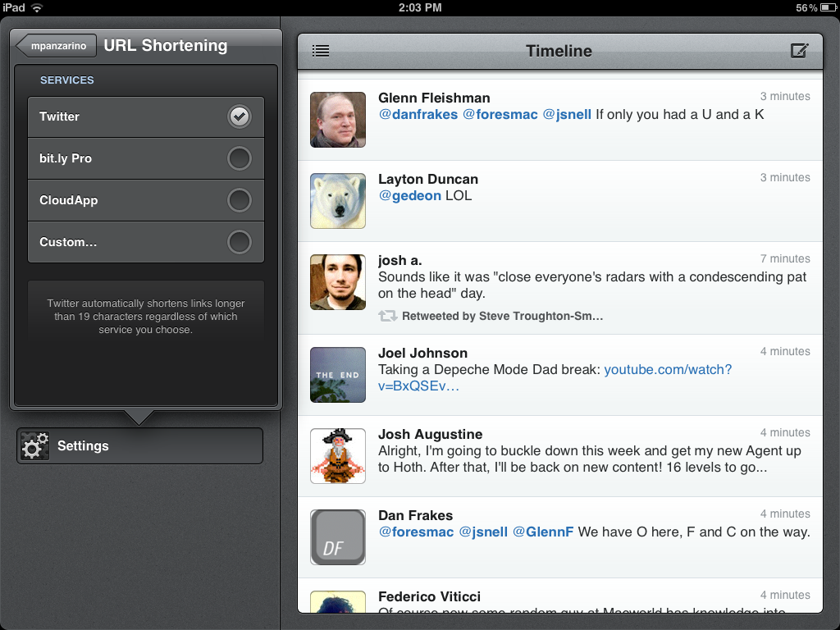Image resolution: width=840 pixels, height=630 pixels.
Task: Open the @foresmac mention in Dan Frakes's tweet
Action: [416, 532]
